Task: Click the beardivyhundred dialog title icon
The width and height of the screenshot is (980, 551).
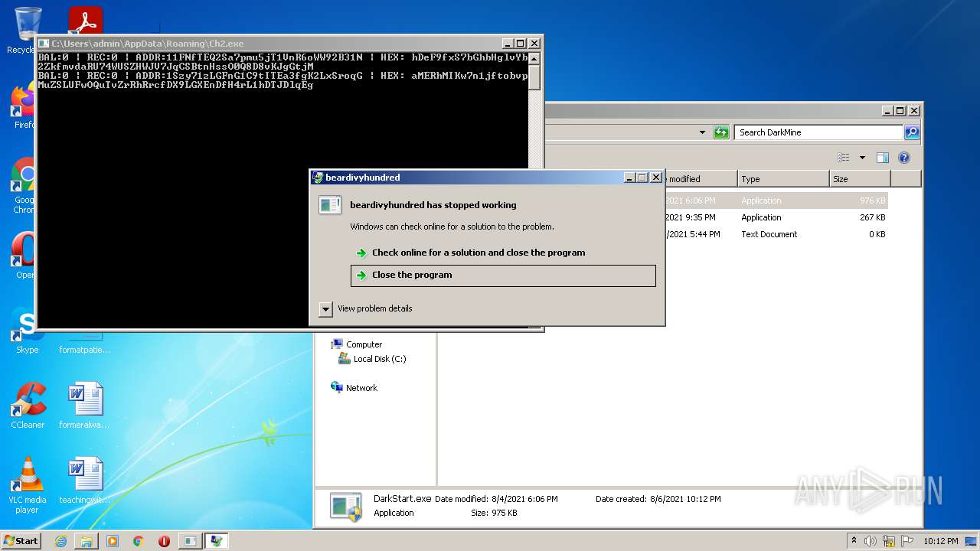Action: click(x=318, y=178)
